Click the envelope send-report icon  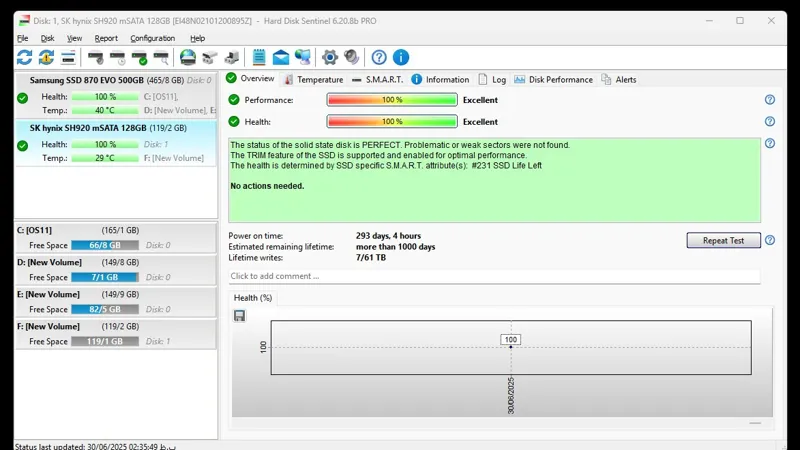coord(281,58)
